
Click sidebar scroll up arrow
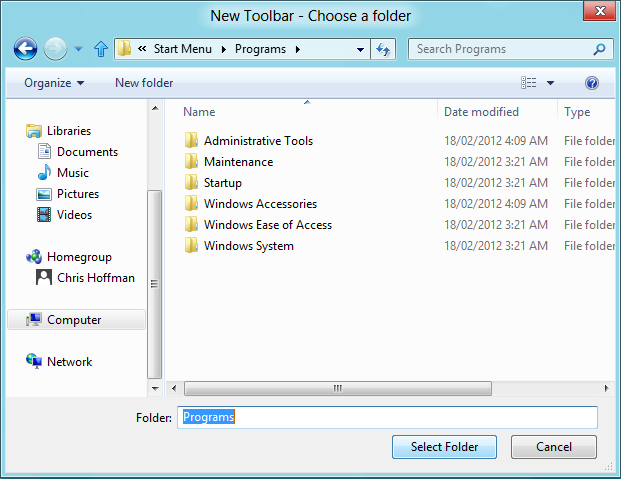(155, 108)
